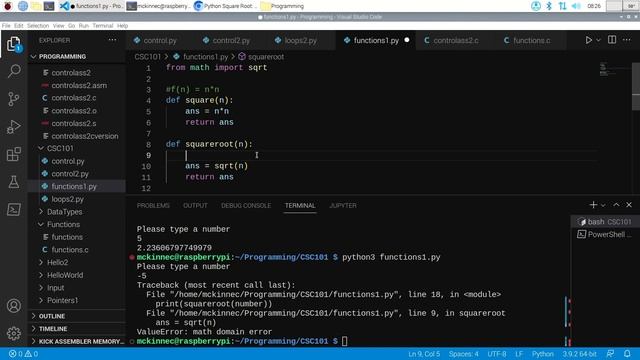
Task: Expand the Pointers1 folder
Action: pos(77,300)
